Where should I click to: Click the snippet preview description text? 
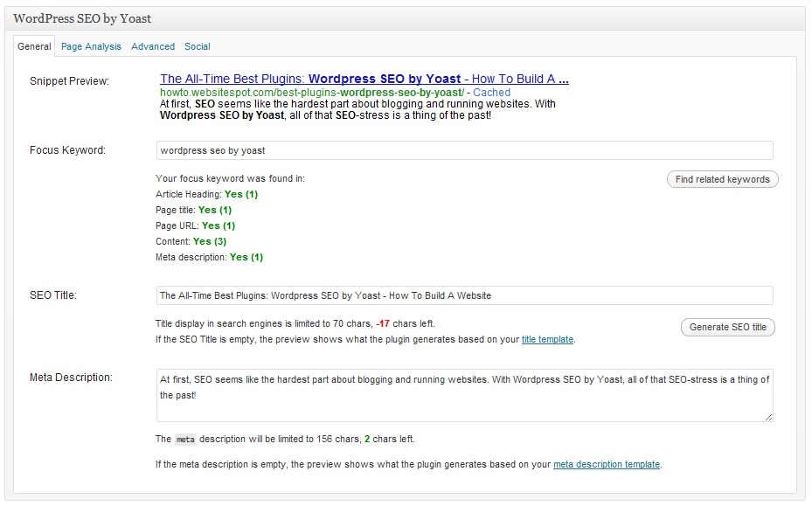click(x=357, y=109)
